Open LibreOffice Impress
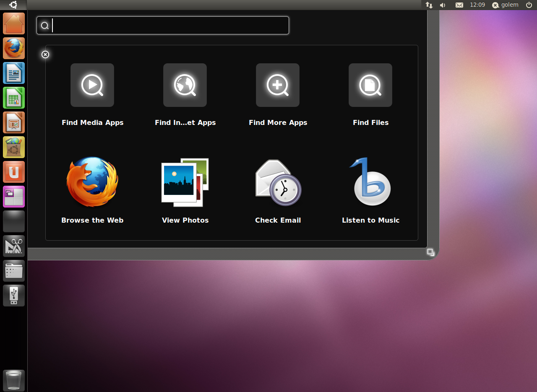The width and height of the screenshot is (537, 392). [x=13, y=122]
